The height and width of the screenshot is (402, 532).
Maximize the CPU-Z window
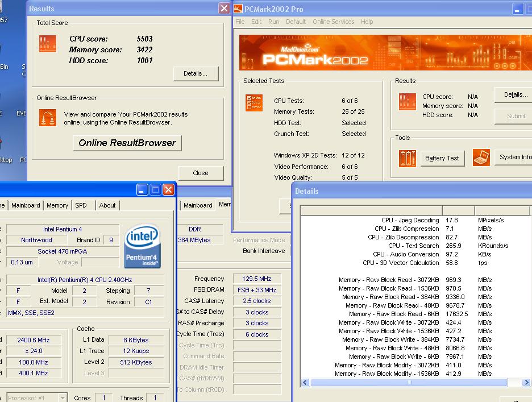[x=155, y=190]
